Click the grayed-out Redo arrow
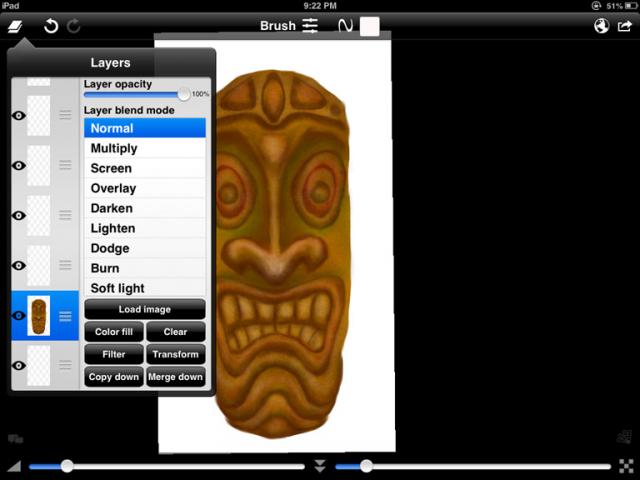The image size is (640, 480). click(x=74, y=26)
